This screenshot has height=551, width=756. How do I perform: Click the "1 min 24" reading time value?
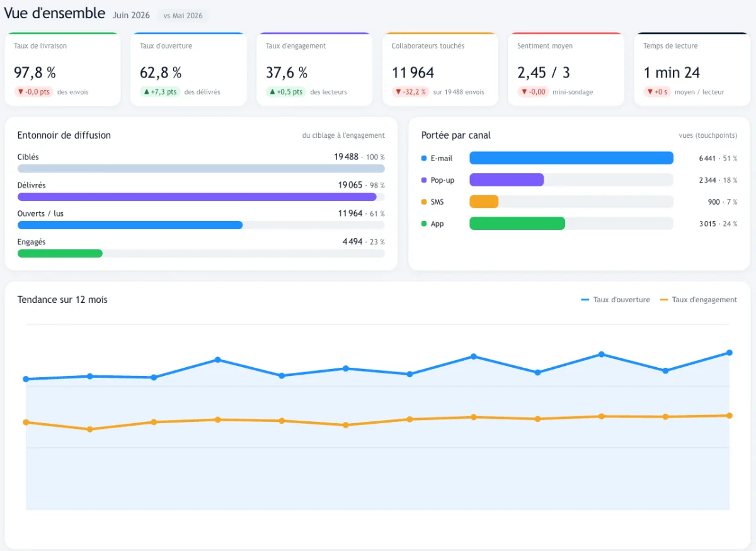pyautogui.click(x=672, y=72)
